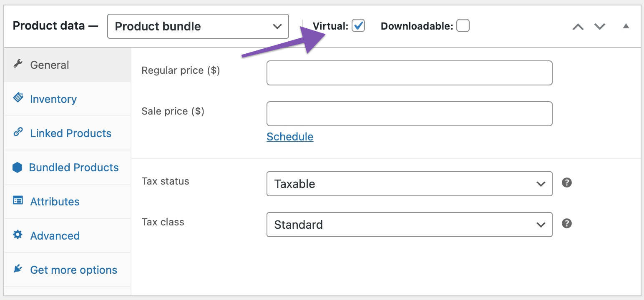Viewport: 644px width, 300px height.
Task: Click inside the Regular price field
Action: coord(409,72)
